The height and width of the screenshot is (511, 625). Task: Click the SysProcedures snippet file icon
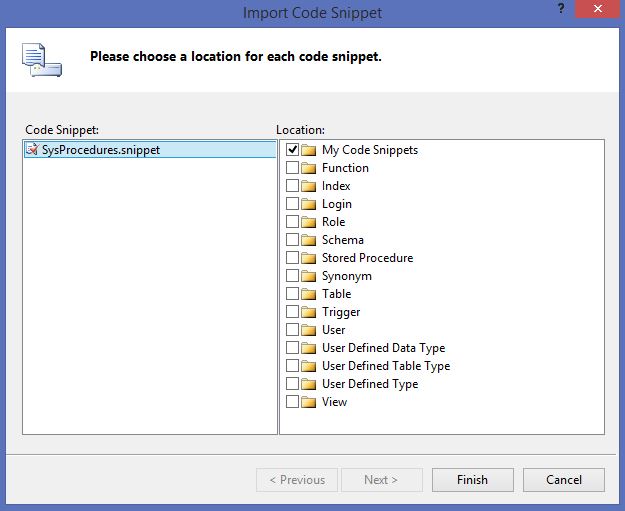click(x=32, y=149)
